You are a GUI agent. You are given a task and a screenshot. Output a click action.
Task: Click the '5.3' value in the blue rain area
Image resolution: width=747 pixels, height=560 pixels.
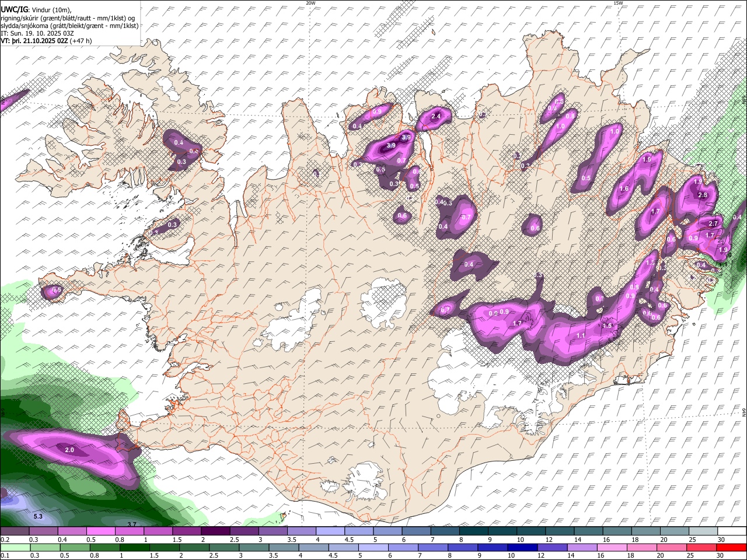click(x=38, y=517)
